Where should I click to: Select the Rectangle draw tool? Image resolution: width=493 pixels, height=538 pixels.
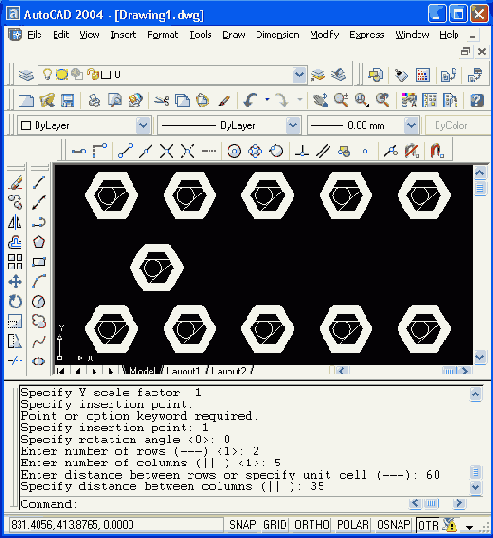pyautogui.click(x=39, y=262)
